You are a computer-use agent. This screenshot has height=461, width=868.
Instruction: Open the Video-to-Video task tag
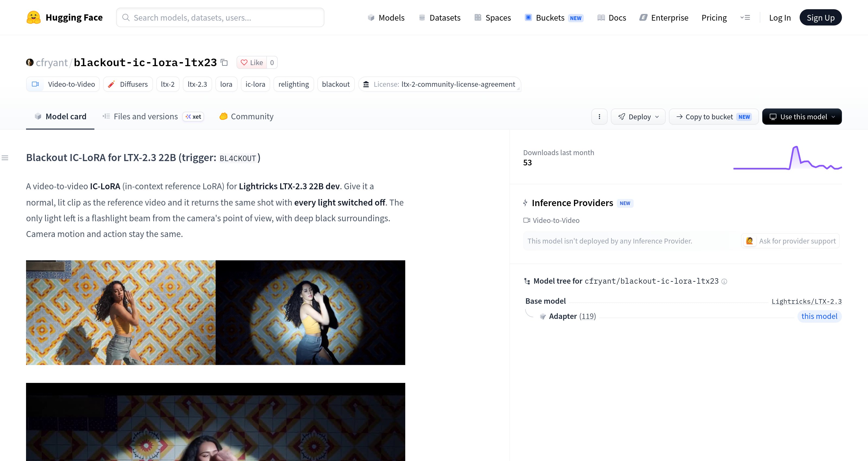pyautogui.click(x=63, y=84)
